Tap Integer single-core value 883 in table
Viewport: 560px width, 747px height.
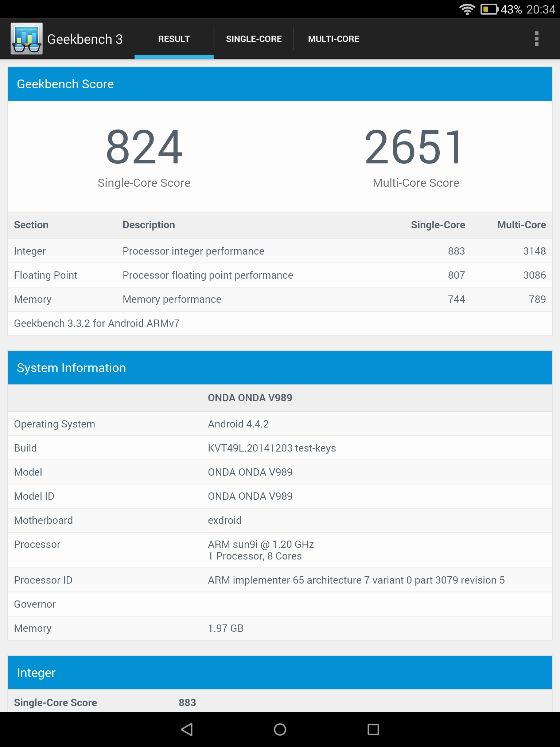tap(456, 251)
